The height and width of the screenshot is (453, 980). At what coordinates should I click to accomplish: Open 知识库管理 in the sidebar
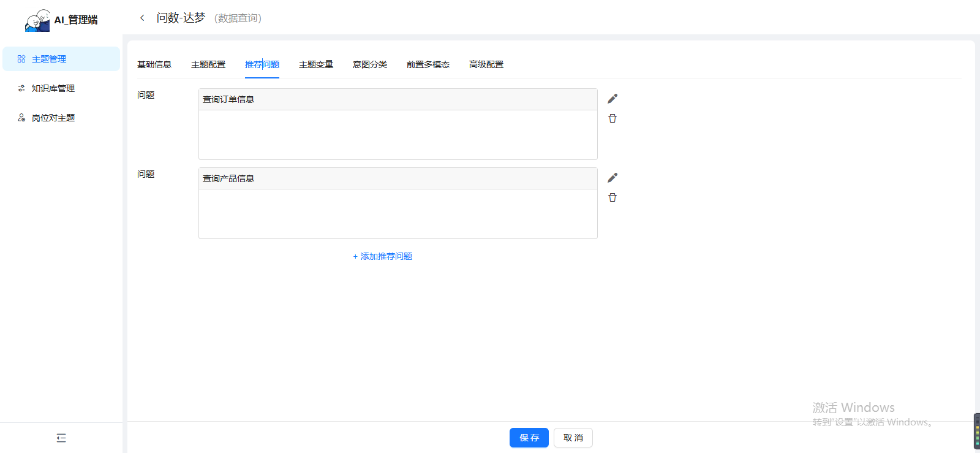click(x=53, y=88)
